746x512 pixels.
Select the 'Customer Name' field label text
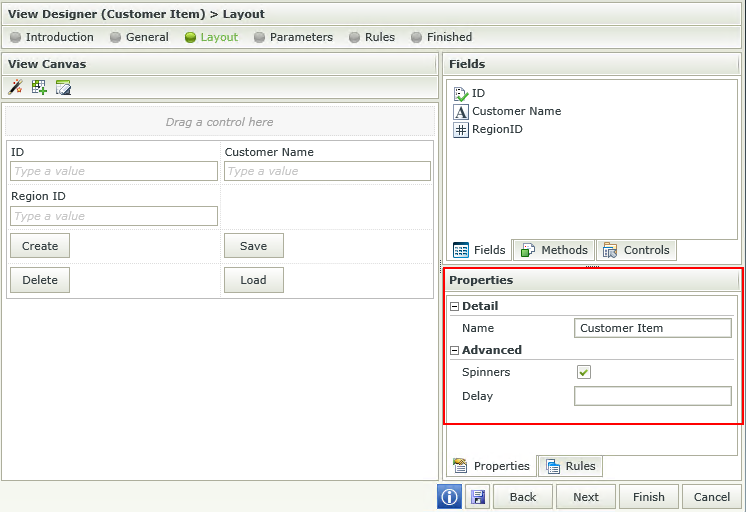516,111
